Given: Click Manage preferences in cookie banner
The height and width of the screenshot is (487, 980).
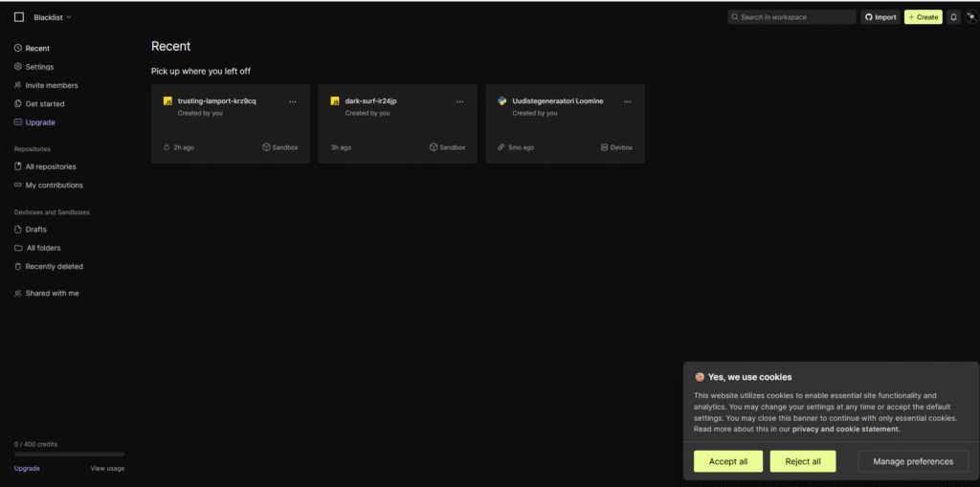Looking at the screenshot, I should coord(913,461).
